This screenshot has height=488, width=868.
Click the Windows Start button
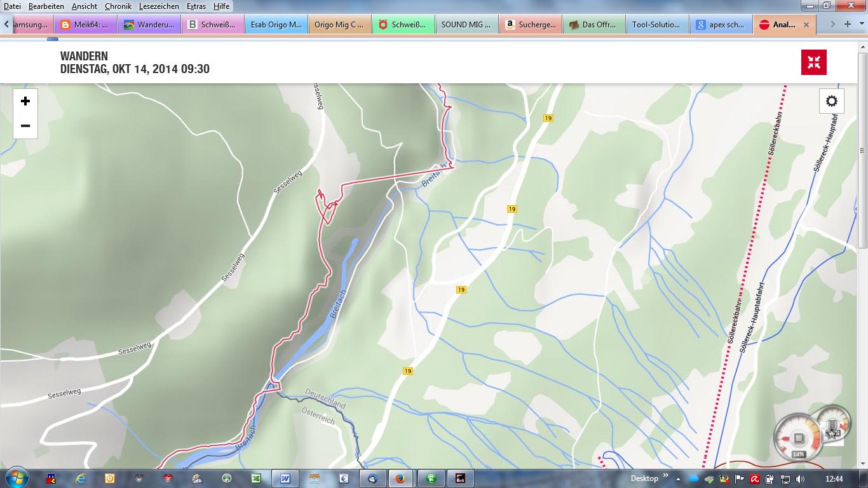click(x=17, y=478)
